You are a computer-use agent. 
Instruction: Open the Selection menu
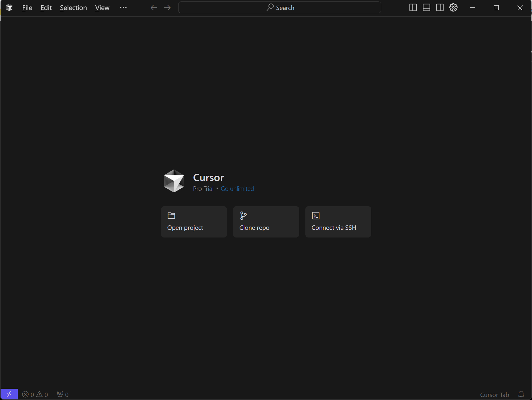(x=73, y=8)
